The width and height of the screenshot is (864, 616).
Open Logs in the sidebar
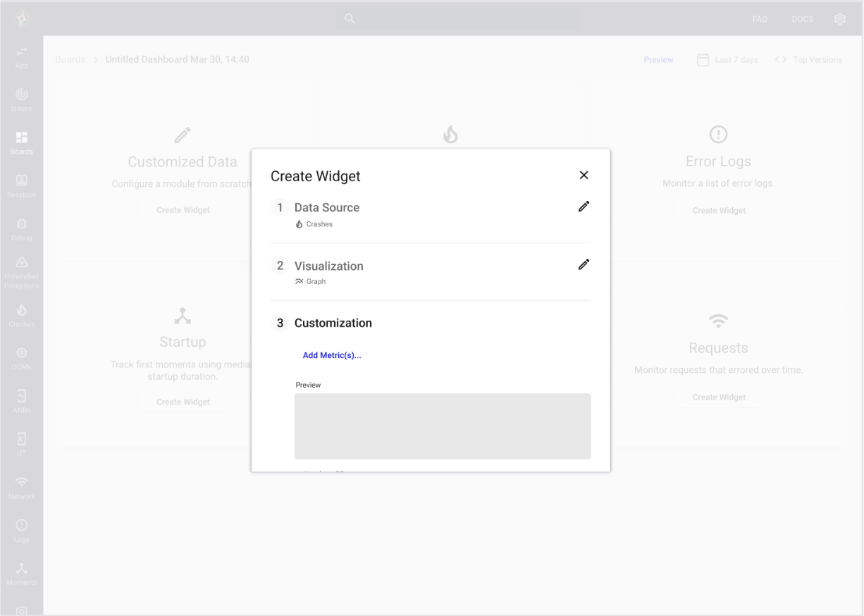click(x=21, y=531)
